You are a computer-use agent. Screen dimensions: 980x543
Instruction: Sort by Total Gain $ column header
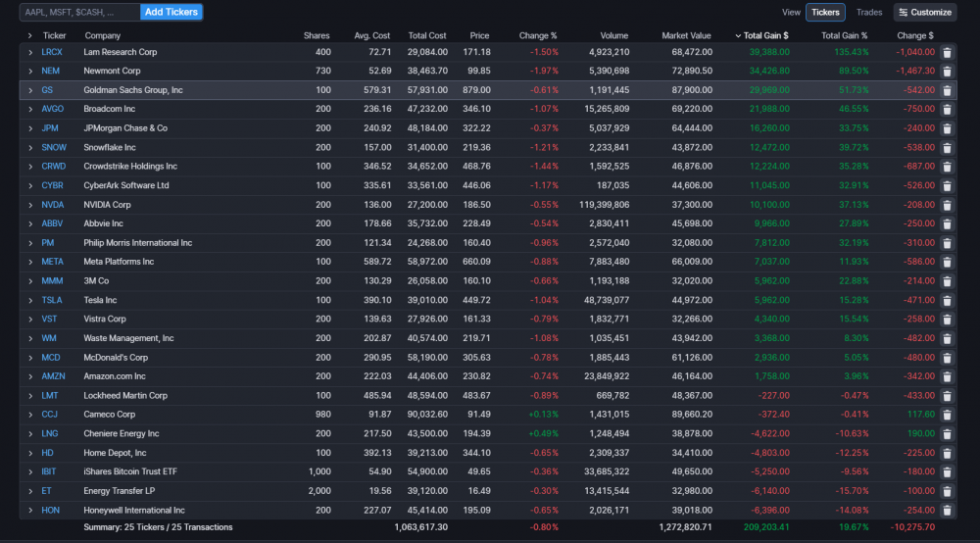coord(765,36)
